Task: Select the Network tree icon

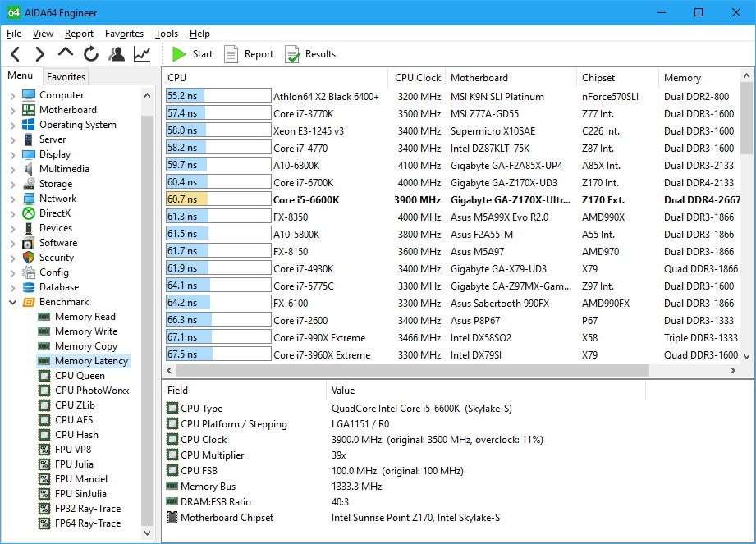Action: [29, 199]
